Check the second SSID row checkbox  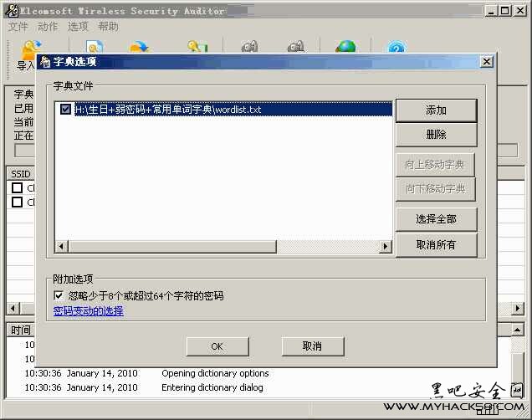17,202
